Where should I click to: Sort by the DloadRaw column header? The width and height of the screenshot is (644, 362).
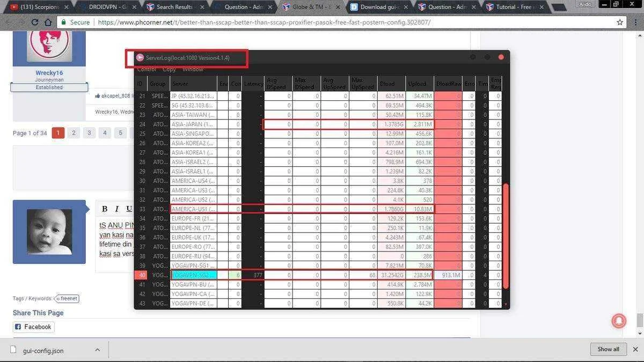click(448, 84)
